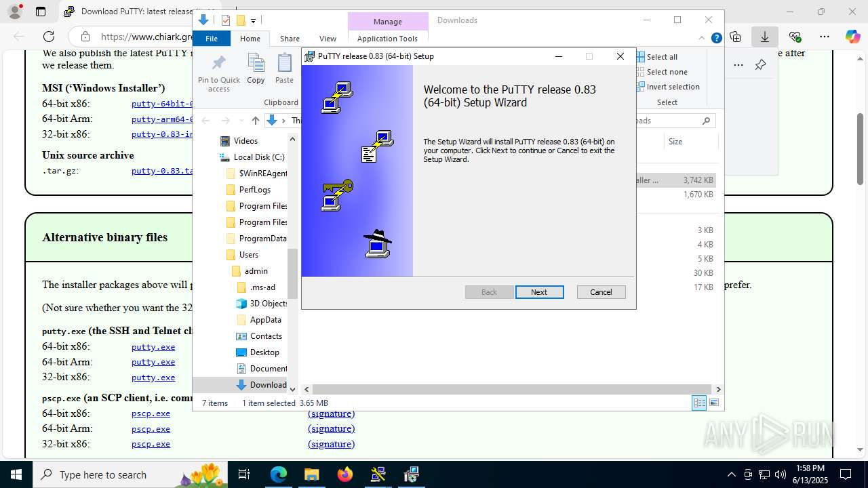Click the taskbar search box
Screen dimensions: 868x488
point(131,474)
